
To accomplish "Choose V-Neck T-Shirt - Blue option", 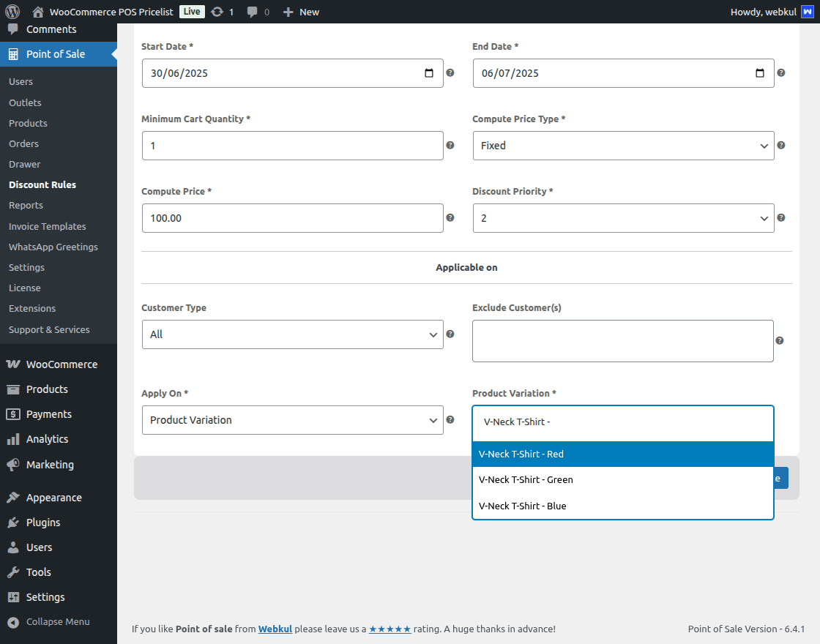I will coord(523,506).
